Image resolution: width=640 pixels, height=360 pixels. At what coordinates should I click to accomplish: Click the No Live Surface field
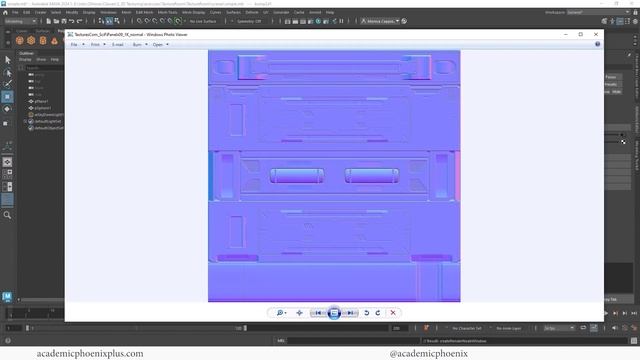pyautogui.click(x=203, y=21)
